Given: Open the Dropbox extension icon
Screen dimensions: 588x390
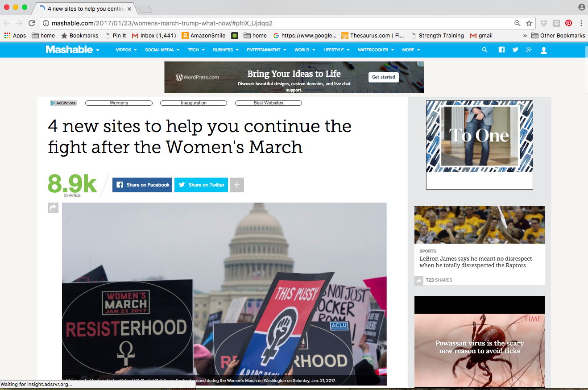Looking at the screenshot, I should tap(543, 23).
